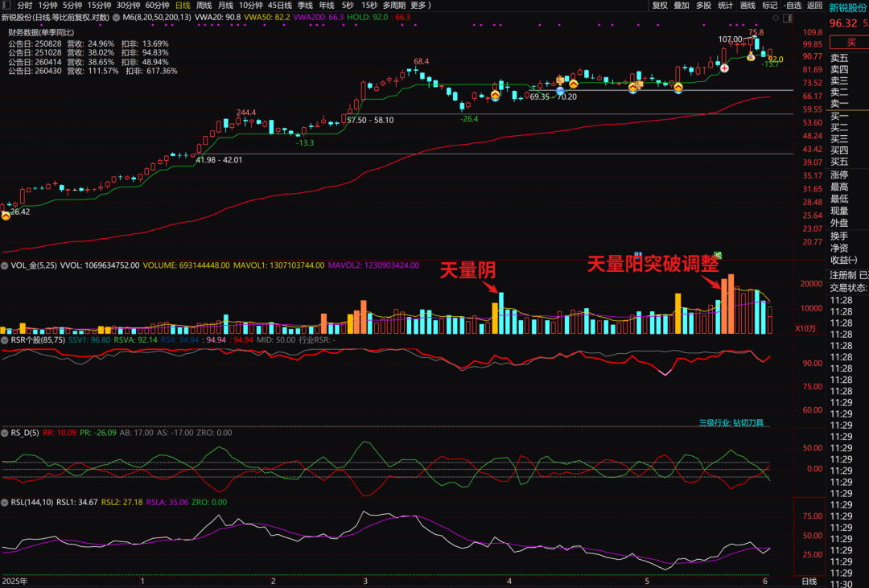Click the red 买 buy button
Viewport: 869px width, 588px height.
850,42
